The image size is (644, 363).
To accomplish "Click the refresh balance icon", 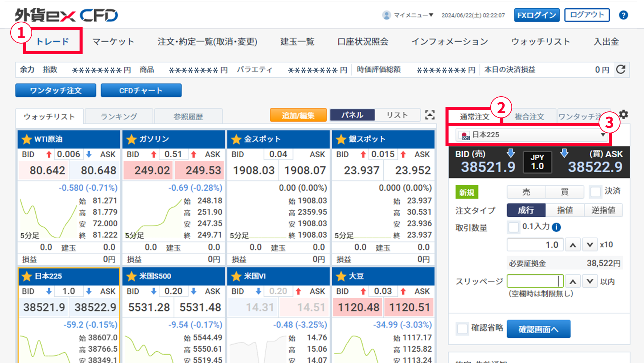I will pos(621,69).
